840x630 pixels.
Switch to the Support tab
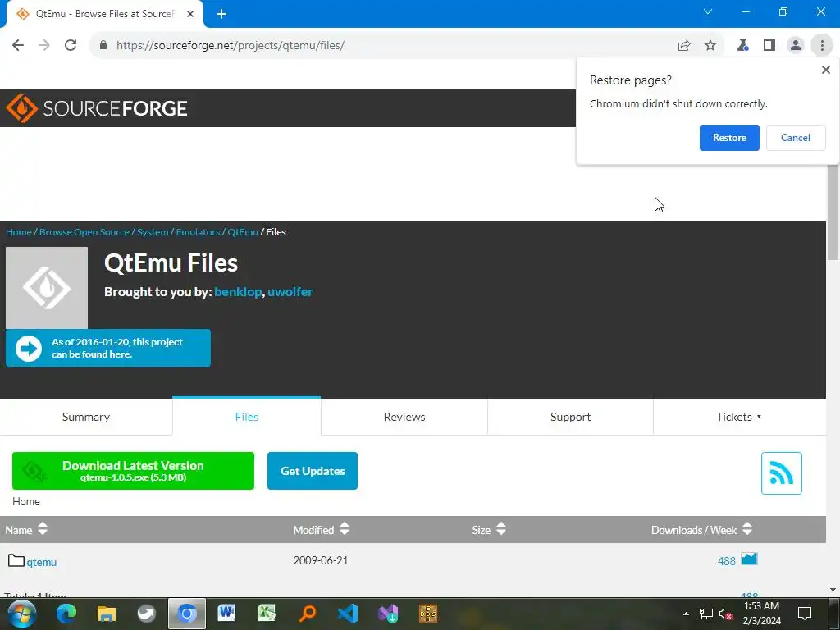tap(571, 417)
